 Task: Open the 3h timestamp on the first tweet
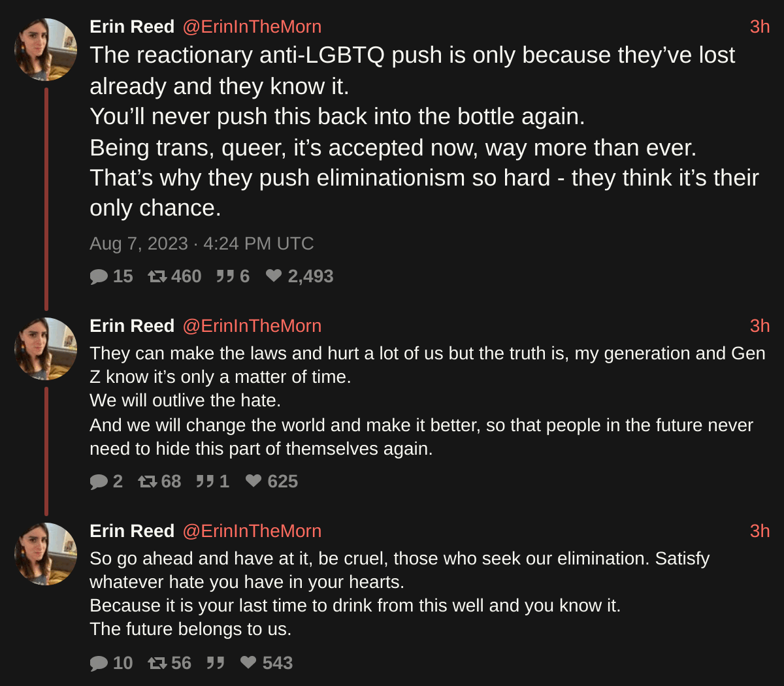coord(760,27)
